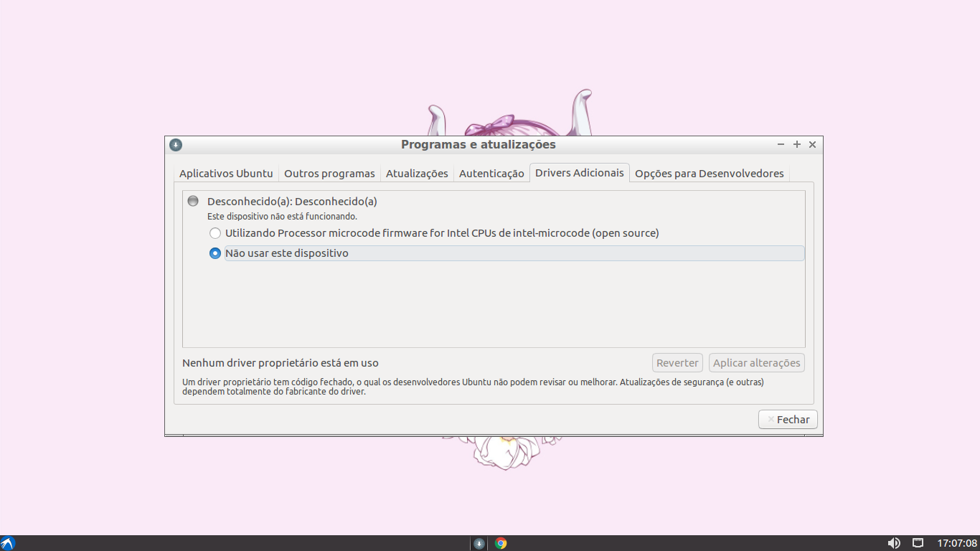Open the network tray icon
Screen dimensions: 980x551
(918, 543)
